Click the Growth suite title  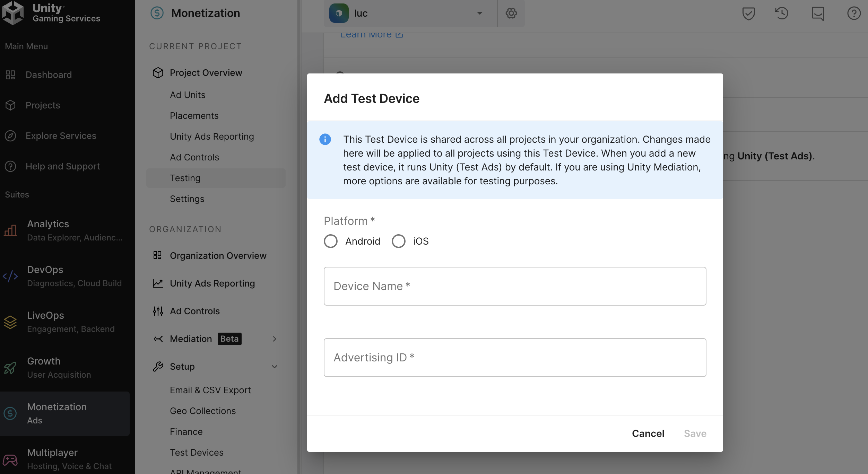(x=44, y=361)
